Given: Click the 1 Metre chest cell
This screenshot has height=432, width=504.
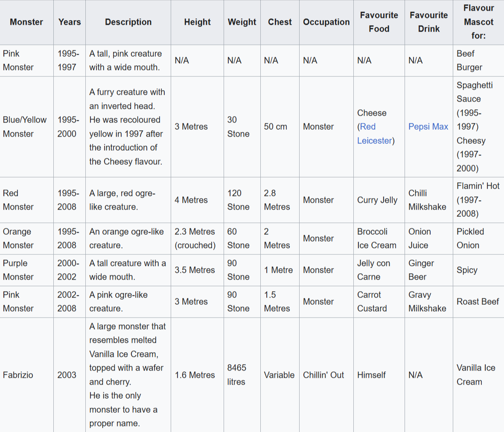Looking at the screenshot, I should [280, 270].
